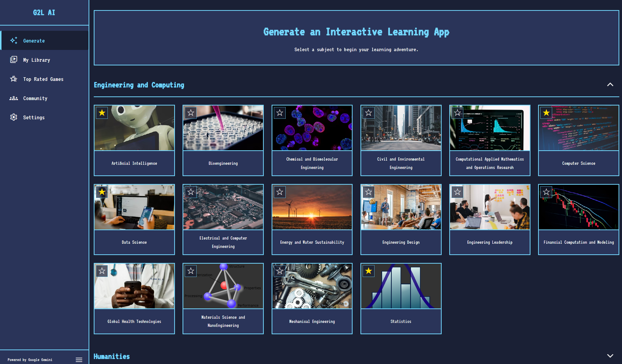
Task: Select the Computer Science subject label
Action: pos(578,163)
